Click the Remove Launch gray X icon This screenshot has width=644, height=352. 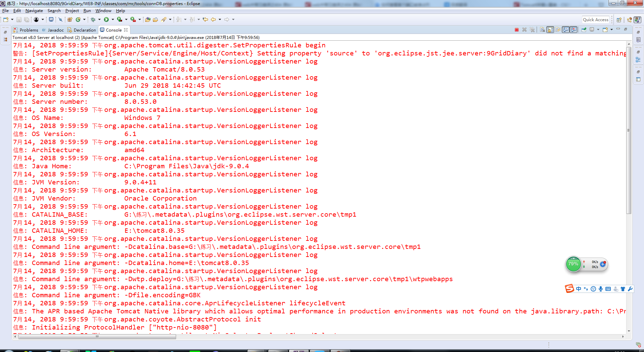click(525, 30)
